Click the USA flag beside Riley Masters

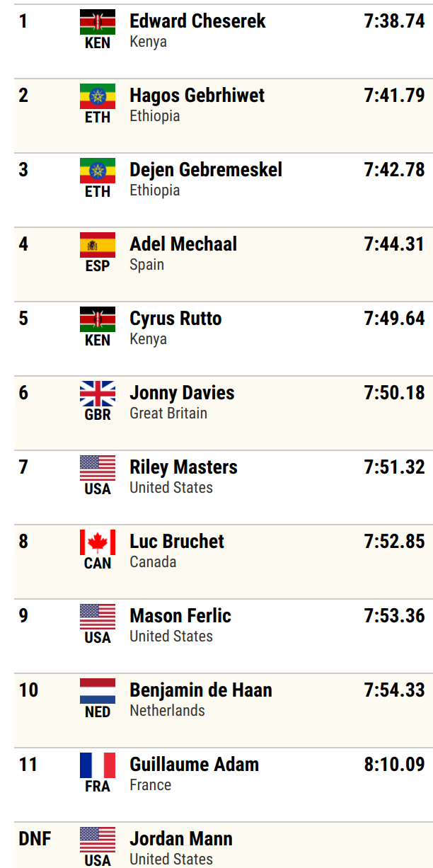coord(98,468)
